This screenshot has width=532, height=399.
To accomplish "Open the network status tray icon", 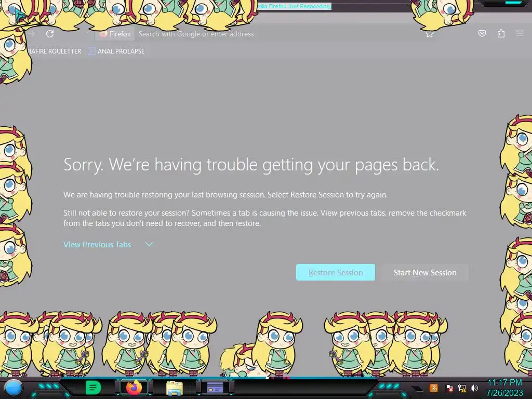I will pos(462,388).
